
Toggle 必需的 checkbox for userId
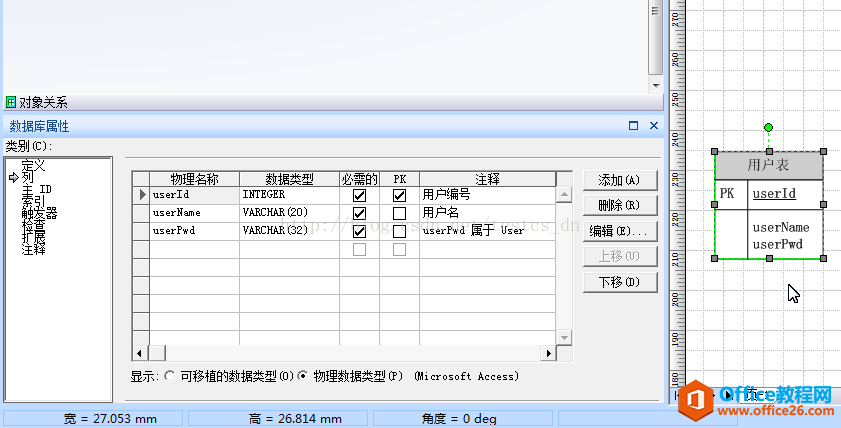359,195
